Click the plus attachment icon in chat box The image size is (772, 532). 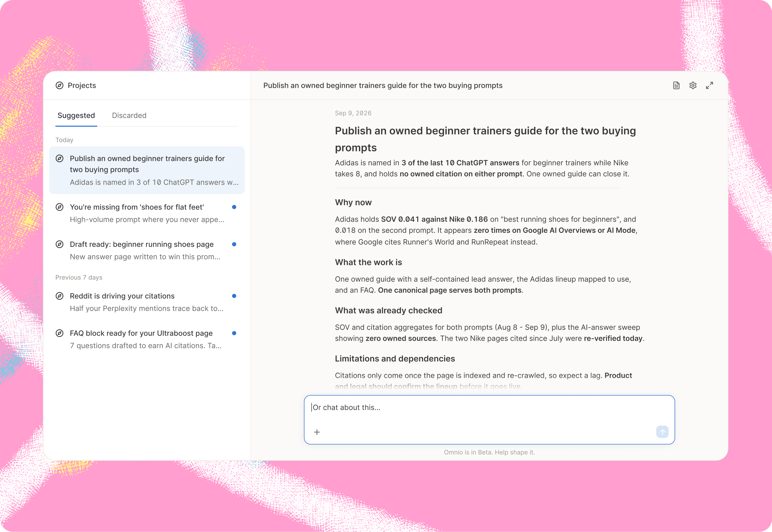click(x=317, y=432)
